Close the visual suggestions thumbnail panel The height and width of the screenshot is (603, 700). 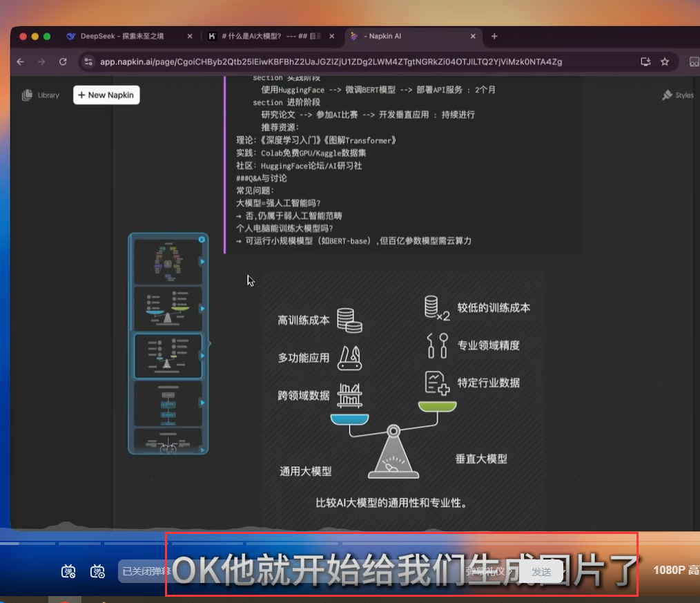click(202, 240)
